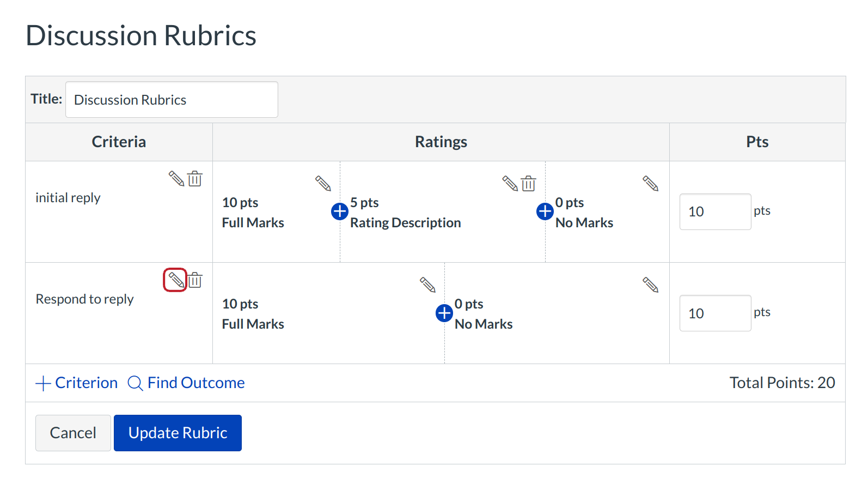Edit the 5 pts Rating Description rating
This screenshot has width=868, height=484.
pos(510,184)
